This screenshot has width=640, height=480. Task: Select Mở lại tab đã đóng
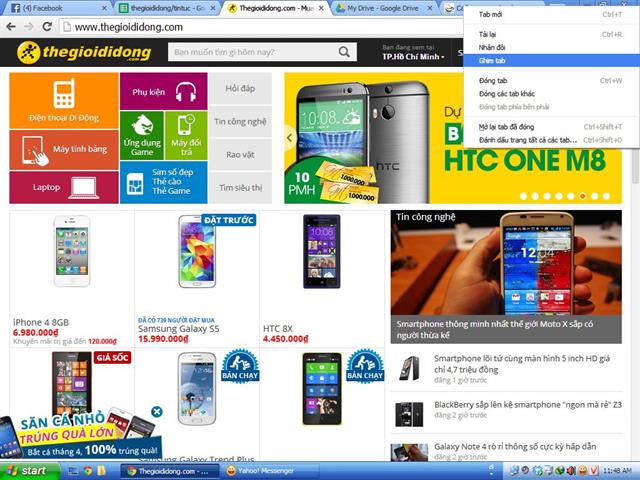[551, 127]
